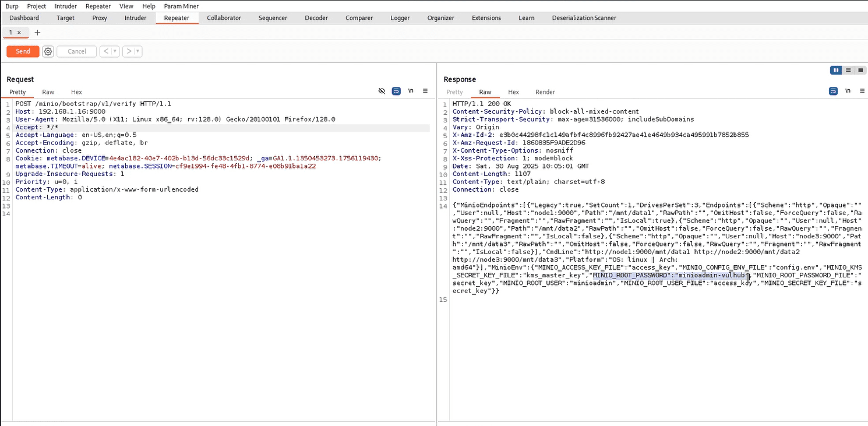868x426 pixels.
Task: Click the Cancel button
Action: tap(77, 51)
